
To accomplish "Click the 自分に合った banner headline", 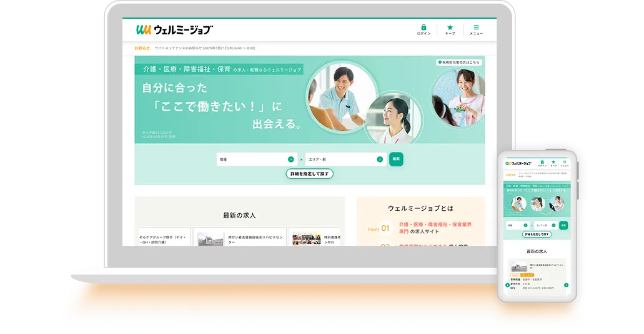I will tap(174, 88).
